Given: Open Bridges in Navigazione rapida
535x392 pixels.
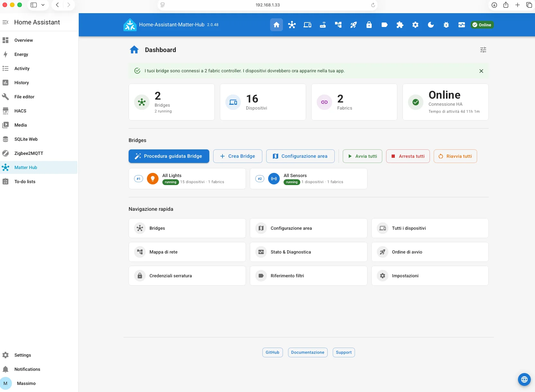Looking at the screenshot, I should point(187,228).
